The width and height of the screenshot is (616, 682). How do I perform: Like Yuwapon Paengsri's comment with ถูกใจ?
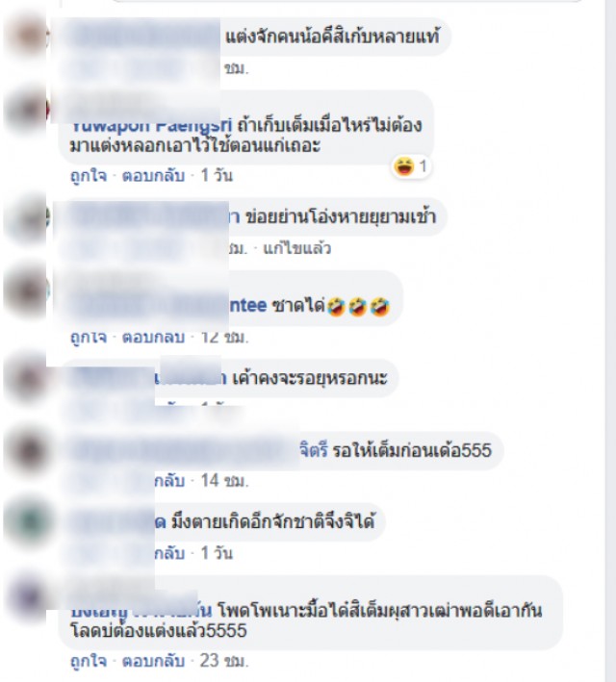pos(89,176)
